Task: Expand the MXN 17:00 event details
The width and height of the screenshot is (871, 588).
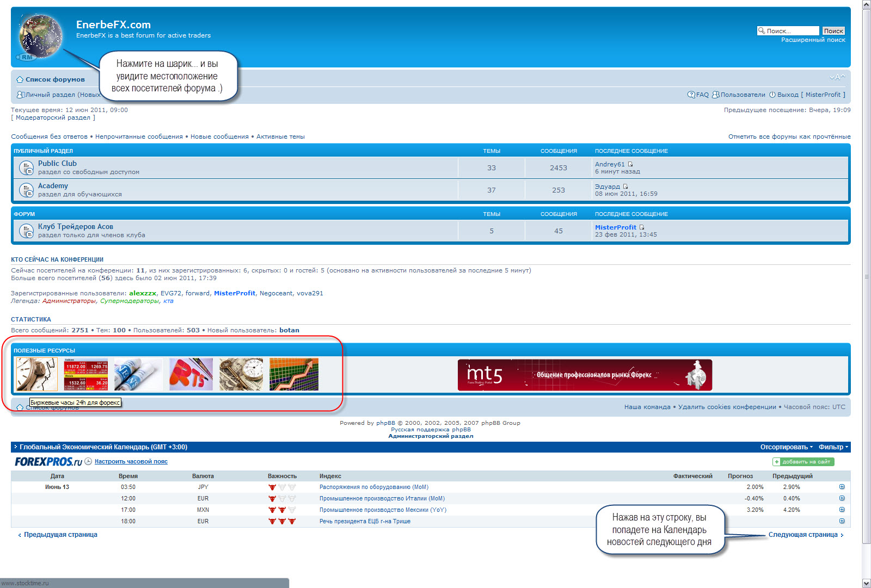Action: (x=842, y=510)
